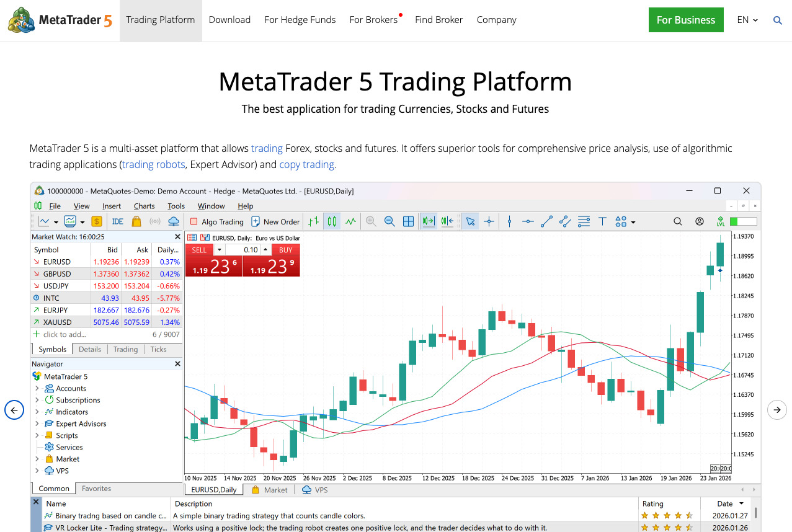This screenshot has height=532, width=792.
Task: Click the search magnifier in MetaTrader toolbar
Action: click(678, 221)
